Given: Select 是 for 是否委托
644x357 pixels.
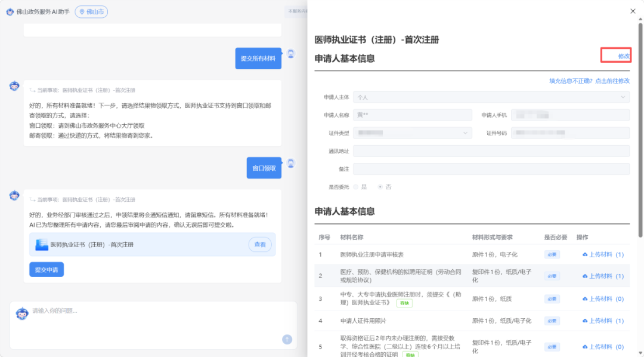Looking at the screenshot, I should tap(355, 187).
